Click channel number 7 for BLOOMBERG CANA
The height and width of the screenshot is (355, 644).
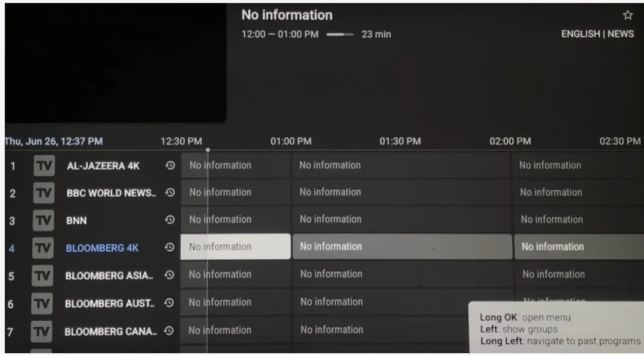click(x=10, y=332)
